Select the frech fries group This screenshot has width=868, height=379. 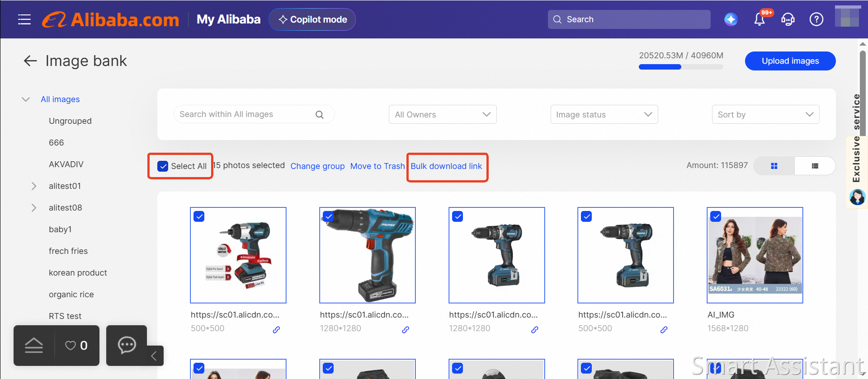(68, 251)
